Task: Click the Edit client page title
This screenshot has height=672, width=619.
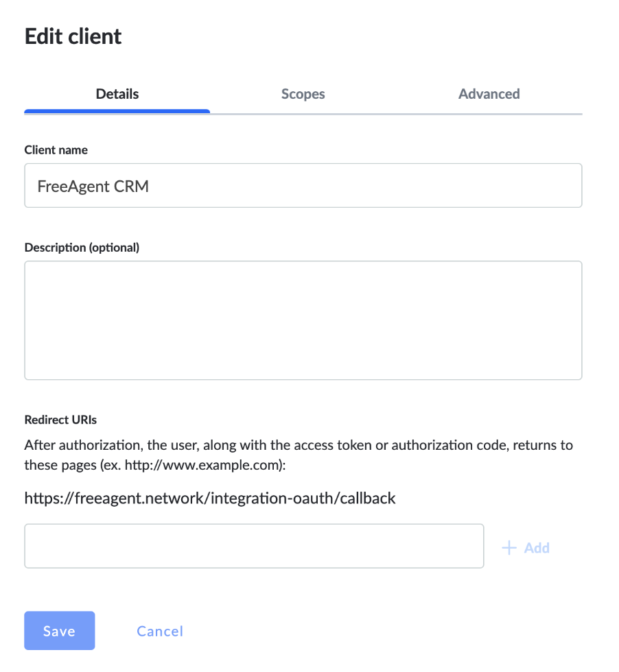Action: (73, 36)
